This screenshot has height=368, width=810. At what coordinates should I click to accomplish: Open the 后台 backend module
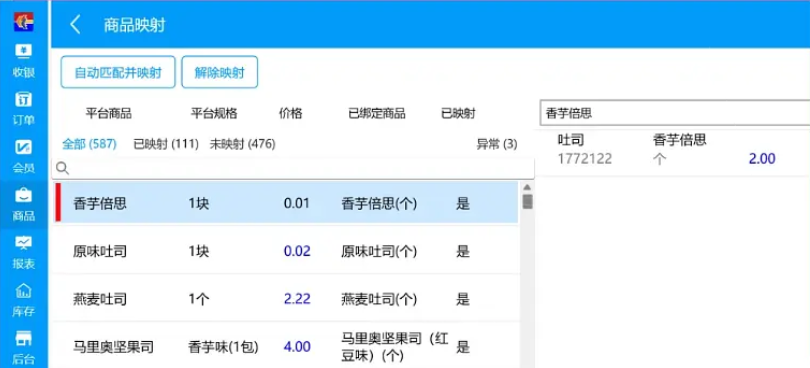[x=24, y=347]
